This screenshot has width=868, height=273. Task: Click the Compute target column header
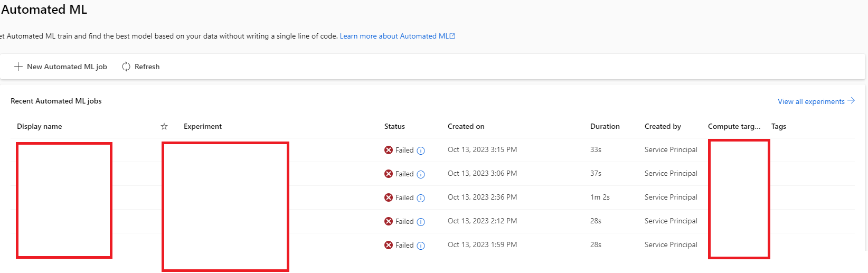[x=734, y=126]
